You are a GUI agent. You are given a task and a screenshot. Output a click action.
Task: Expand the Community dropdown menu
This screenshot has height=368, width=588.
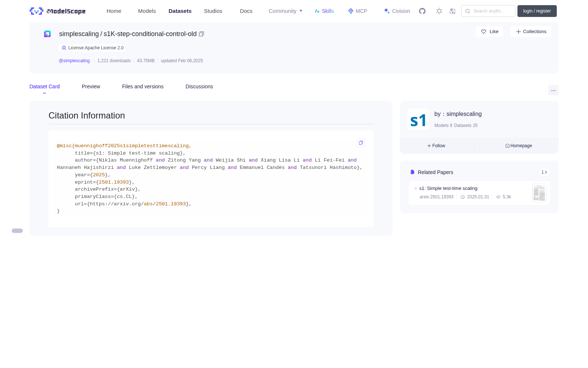286,11
